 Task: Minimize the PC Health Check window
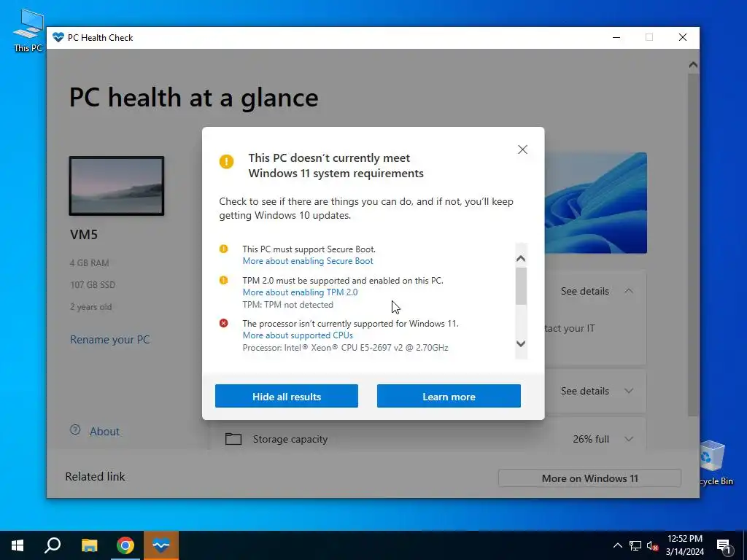tap(616, 37)
